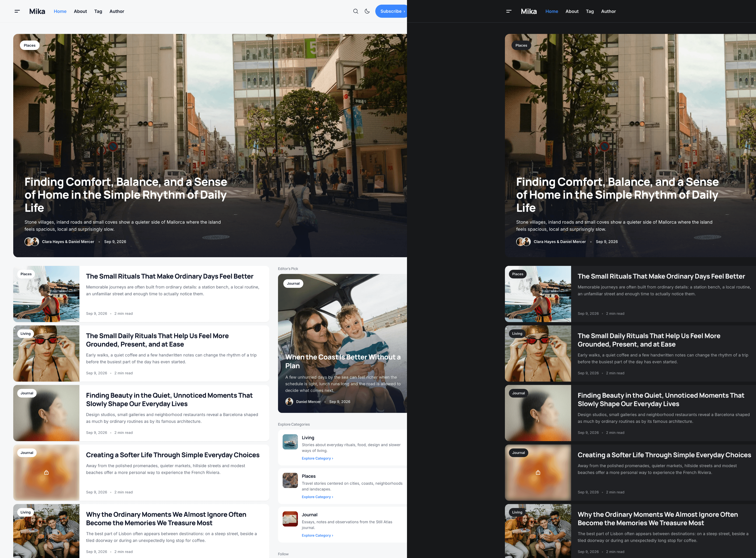The image size is (756, 558).
Task: Open dark-theme Small Daily Rituals Grounded article
Action: (649, 340)
